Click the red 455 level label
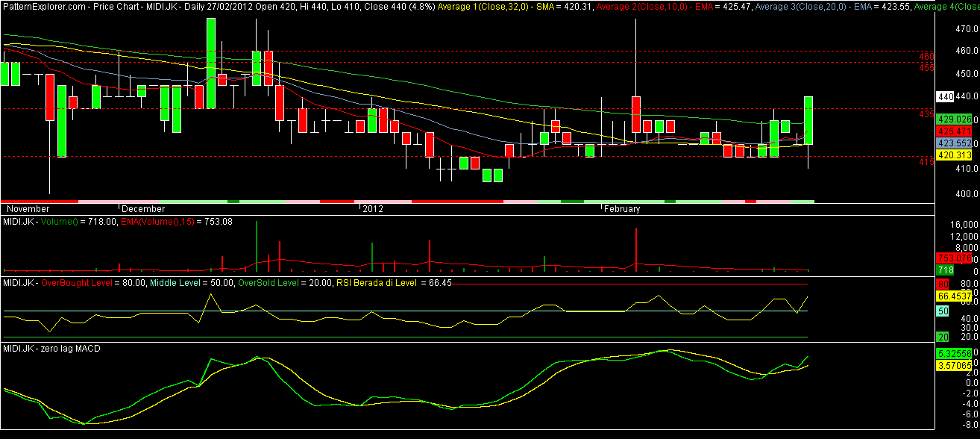 [926, 67]
